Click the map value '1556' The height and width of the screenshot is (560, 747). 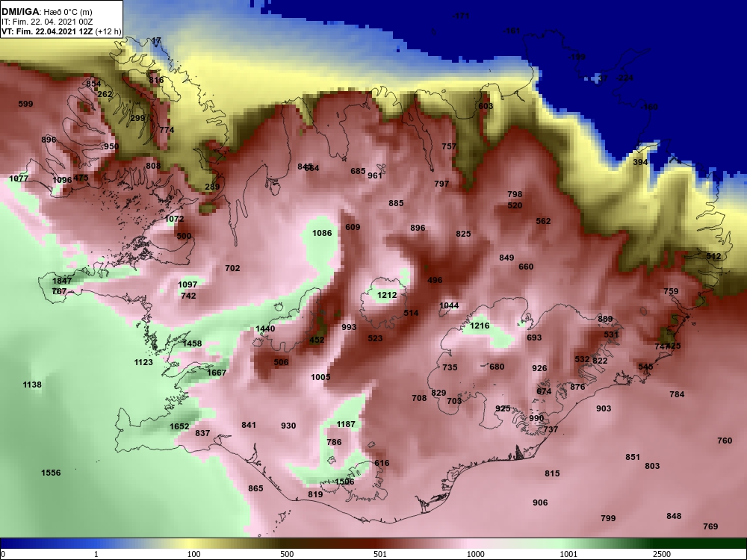click(x=51, y=473)
